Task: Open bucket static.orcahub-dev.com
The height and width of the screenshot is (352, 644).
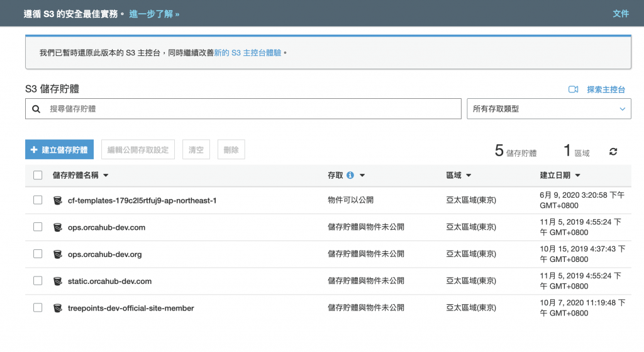Action: click(109, 281)
